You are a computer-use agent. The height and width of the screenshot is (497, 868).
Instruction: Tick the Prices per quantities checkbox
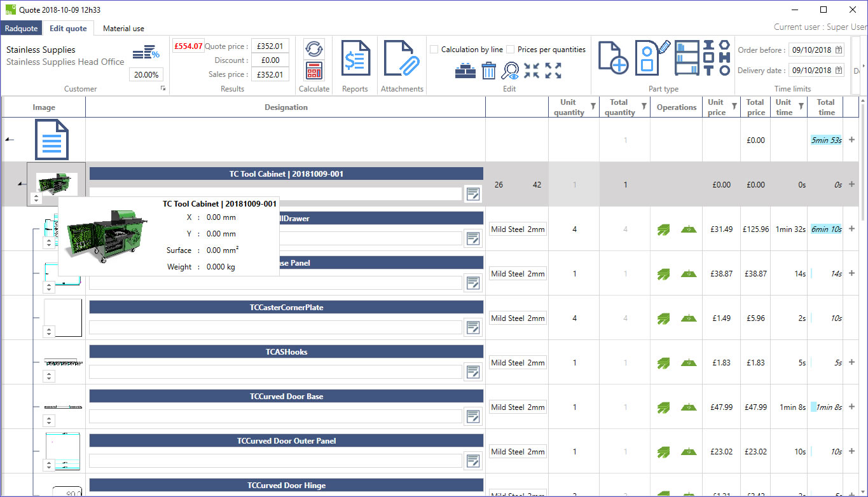click(511, 50)
